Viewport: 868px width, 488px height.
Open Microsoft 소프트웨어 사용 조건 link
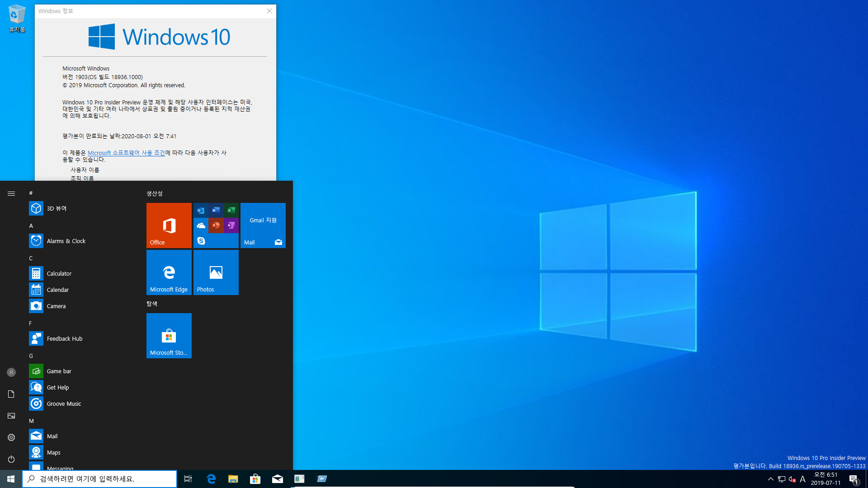point(126,153)
